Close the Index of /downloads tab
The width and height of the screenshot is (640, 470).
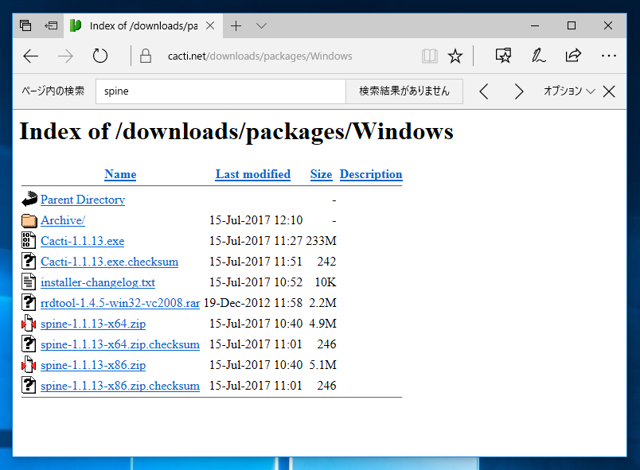(x=210, y=26)
